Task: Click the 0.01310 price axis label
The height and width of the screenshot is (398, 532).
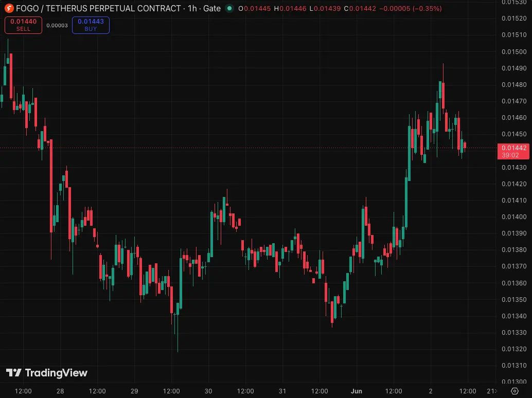Action: click(x=514, y=365)
